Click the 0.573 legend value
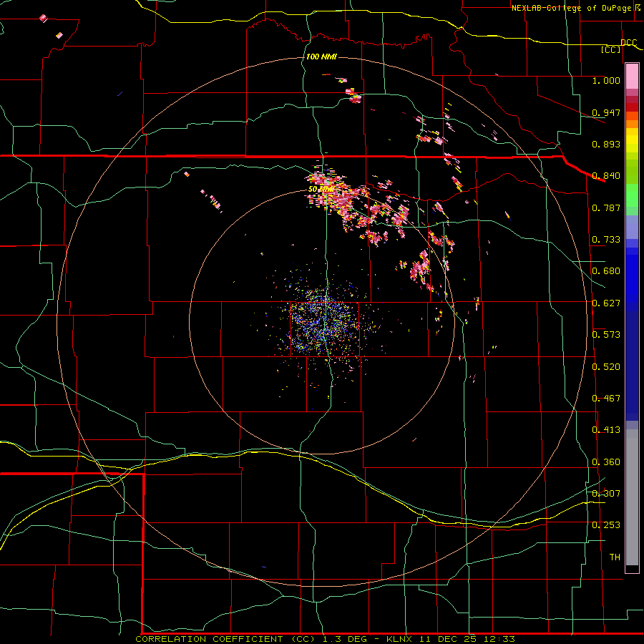 click(606, 335)
